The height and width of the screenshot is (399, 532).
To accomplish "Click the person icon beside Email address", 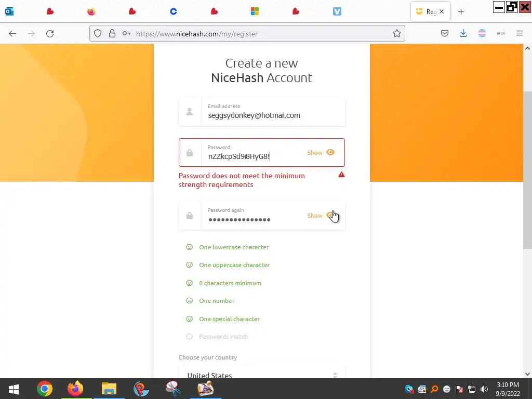I will (x=190, y=112).
